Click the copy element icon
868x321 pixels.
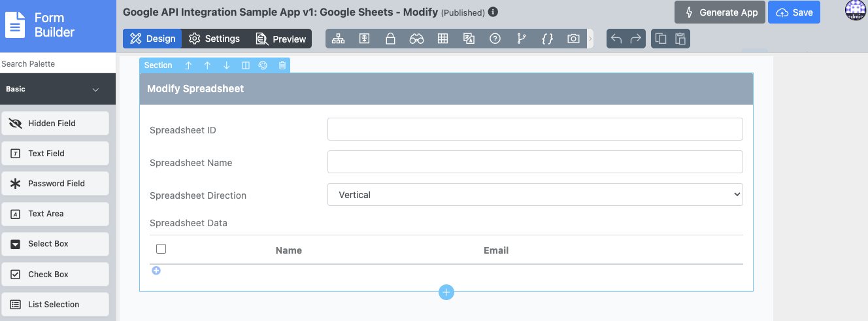661,39
